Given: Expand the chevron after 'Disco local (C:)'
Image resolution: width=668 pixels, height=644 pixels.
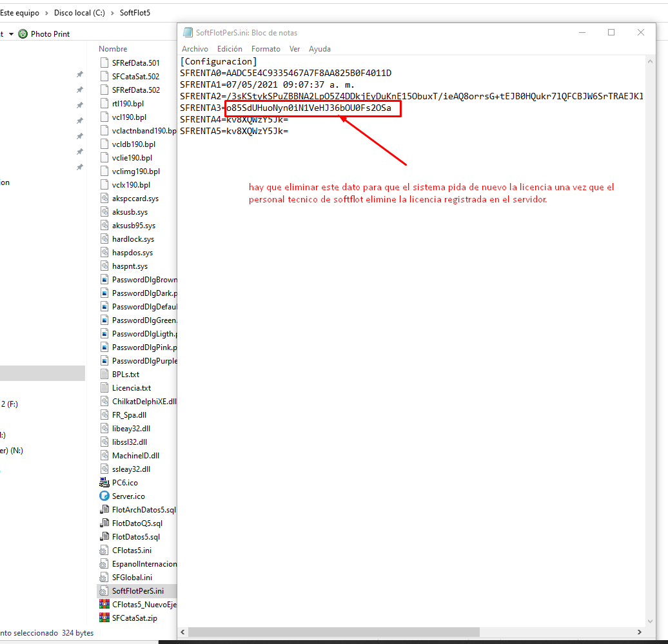Looking at the screenshot, I should pyautogui.click(x=112, y=13).
